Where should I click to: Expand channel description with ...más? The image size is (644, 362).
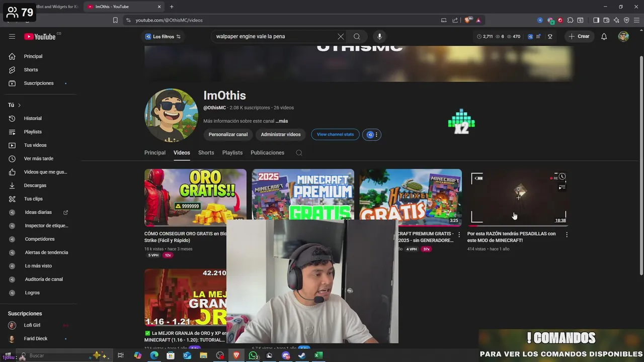(x=282, y=121)
